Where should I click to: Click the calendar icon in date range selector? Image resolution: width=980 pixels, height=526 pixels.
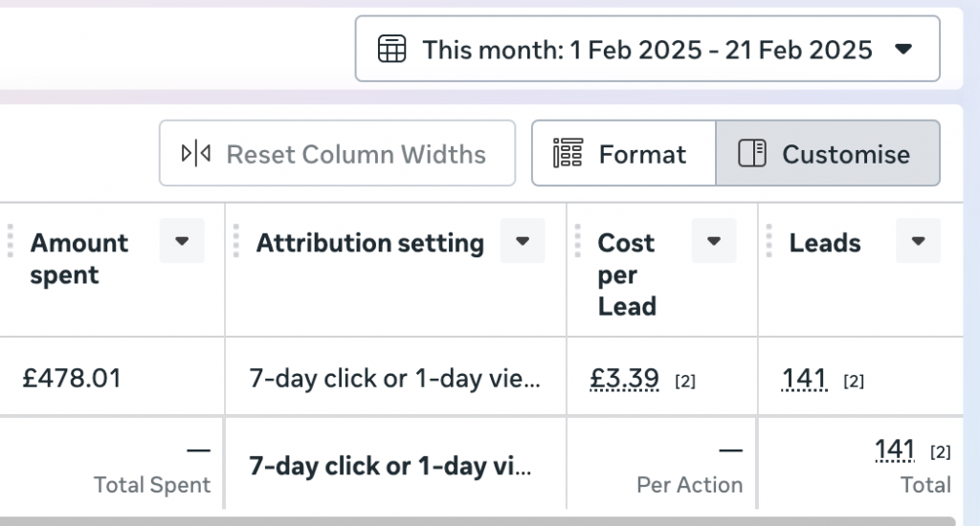[x=391, y=49]
